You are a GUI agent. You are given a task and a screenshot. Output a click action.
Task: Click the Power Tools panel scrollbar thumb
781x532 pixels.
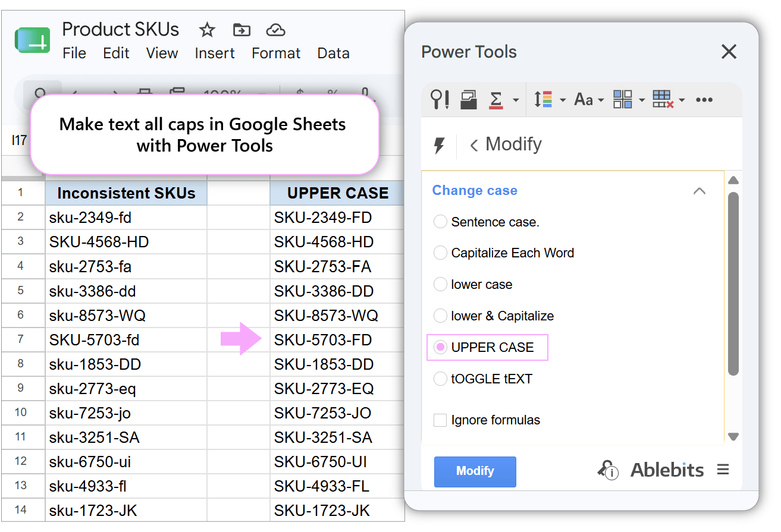(x=733, y=284)
